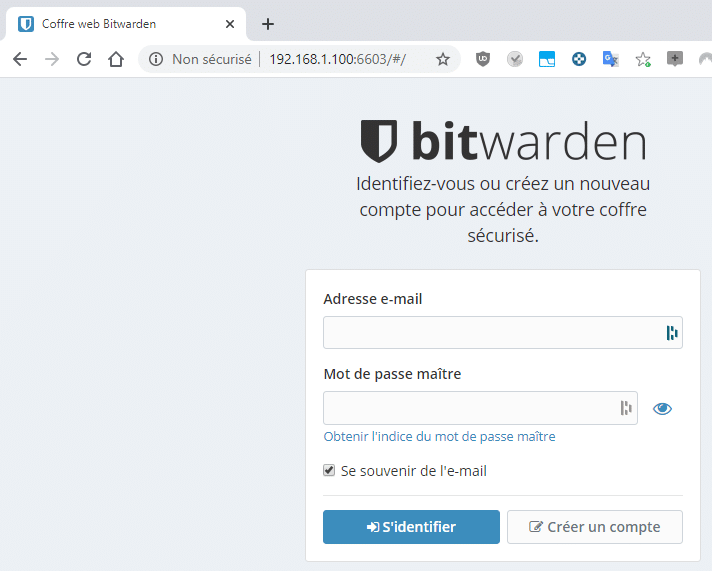Click the Adresse e-mail label
712x571 pixels.
(x=373, y=299)
